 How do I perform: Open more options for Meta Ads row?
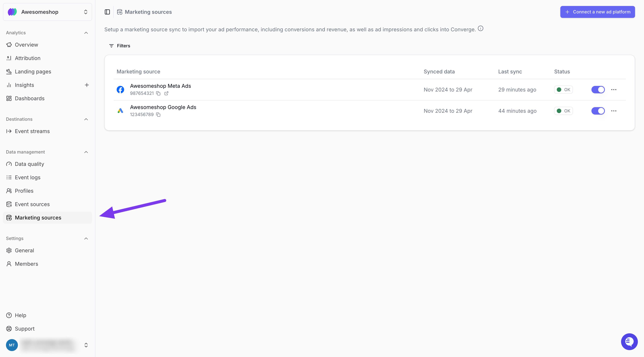coord(614,89)
